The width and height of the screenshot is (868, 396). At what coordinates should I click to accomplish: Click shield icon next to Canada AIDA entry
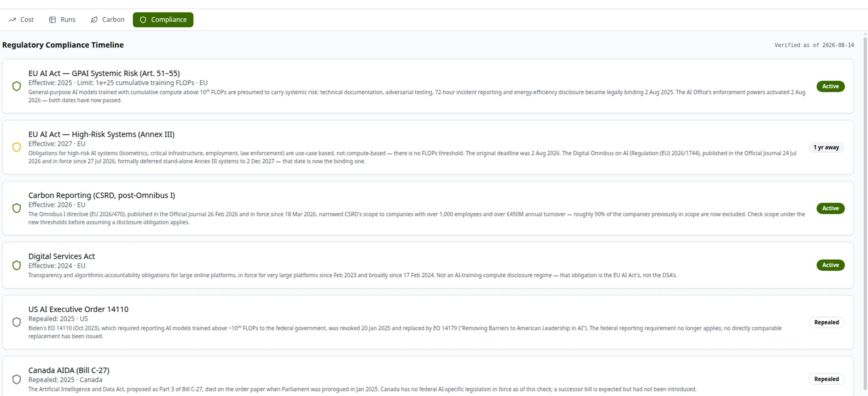pos(17,379)
